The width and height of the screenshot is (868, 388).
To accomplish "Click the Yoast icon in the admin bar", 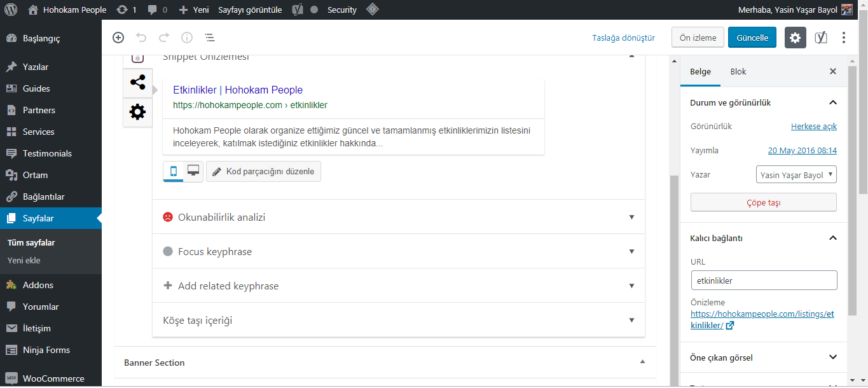I will (297, 10).
